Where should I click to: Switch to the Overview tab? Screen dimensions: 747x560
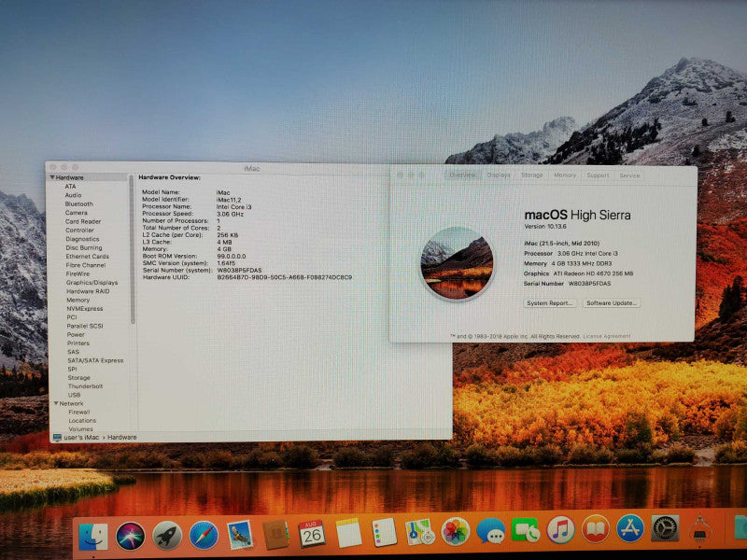(462, 175)
